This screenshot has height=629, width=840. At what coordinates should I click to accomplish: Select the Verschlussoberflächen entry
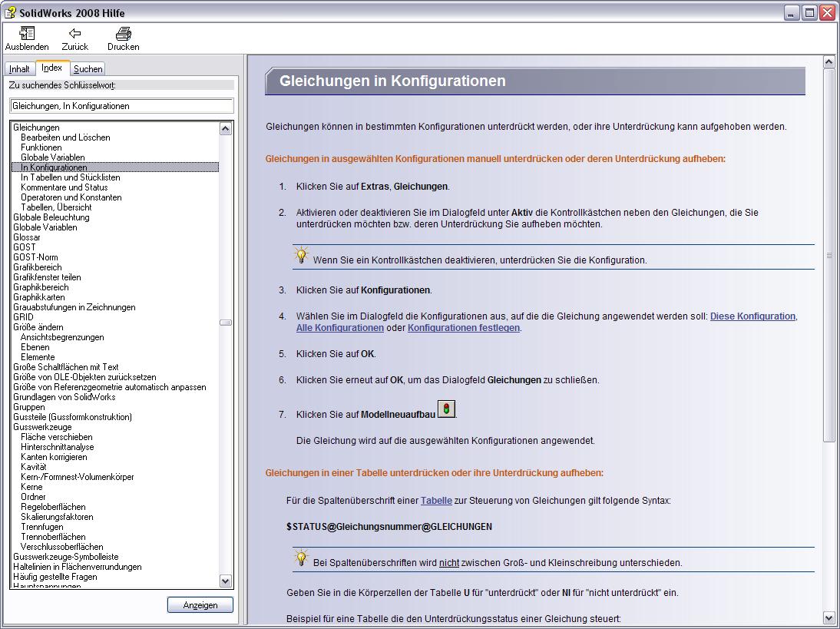coord(61,548)
